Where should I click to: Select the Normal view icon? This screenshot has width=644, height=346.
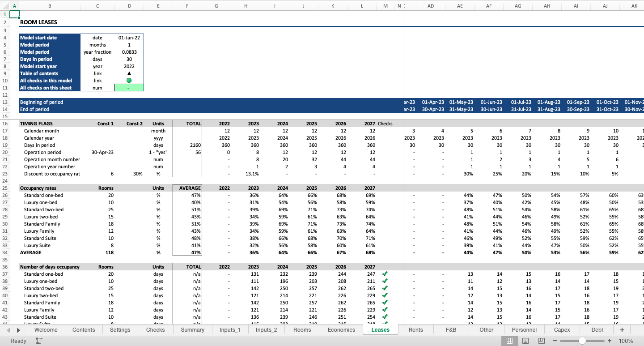[x=509, y=341]
